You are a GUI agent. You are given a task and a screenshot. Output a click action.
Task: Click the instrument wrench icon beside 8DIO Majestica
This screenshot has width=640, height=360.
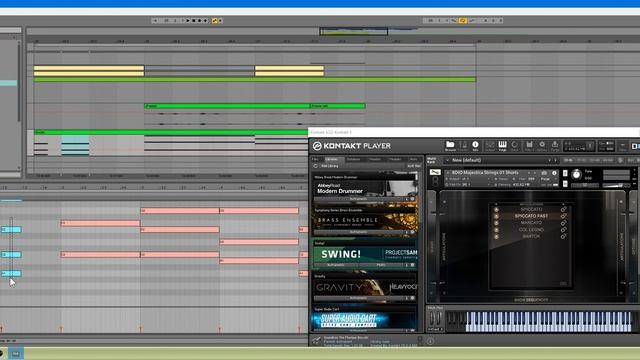click(435, 173)
